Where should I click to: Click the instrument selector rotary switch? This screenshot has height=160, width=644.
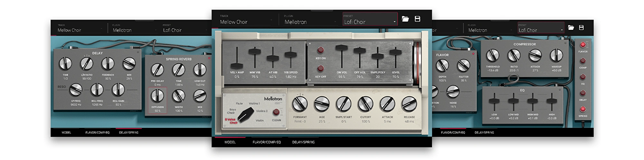(x=246, y=115)
